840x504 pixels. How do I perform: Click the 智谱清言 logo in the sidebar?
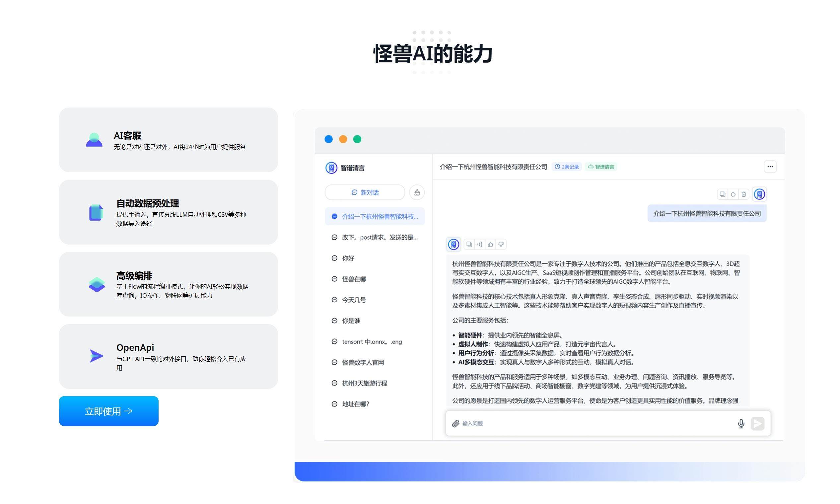[x=331, y=168]
